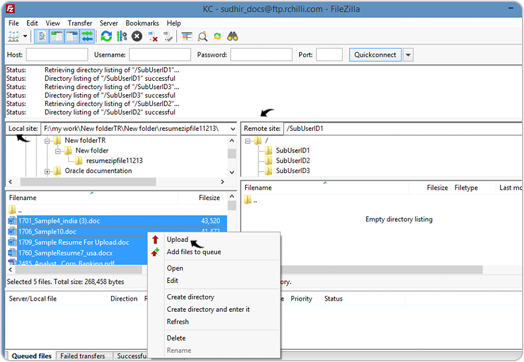Open the Transfer menu
The width and height of the screenshot is (524, 362).
(80, 23)
